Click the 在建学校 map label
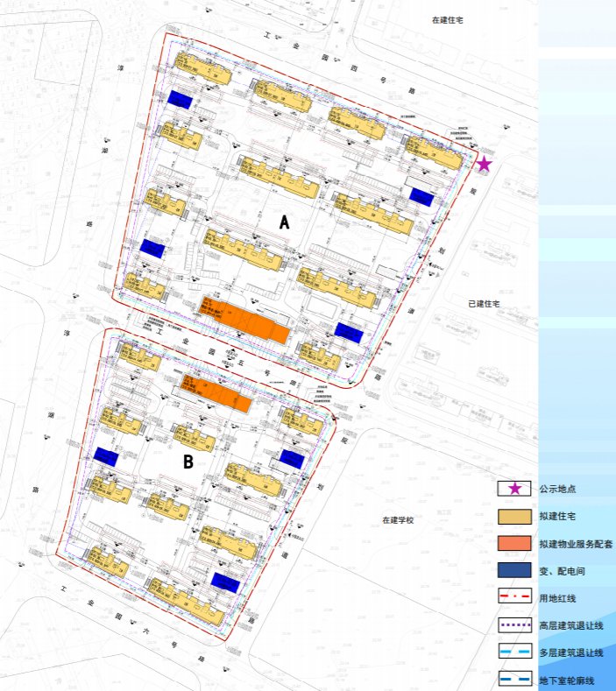The width and height of the screenshot is (616, 691). pyautogui.click(x=398, y=520)
